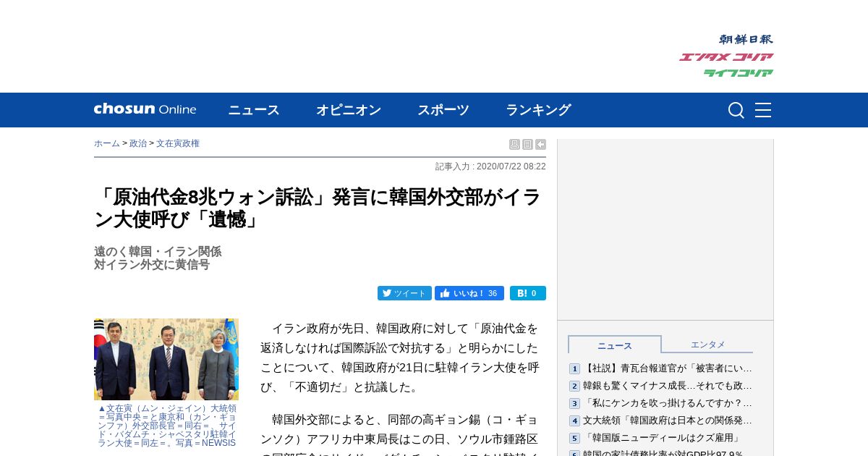Share article via ツイート button
The image size is (868, 456).
point(404,293)
